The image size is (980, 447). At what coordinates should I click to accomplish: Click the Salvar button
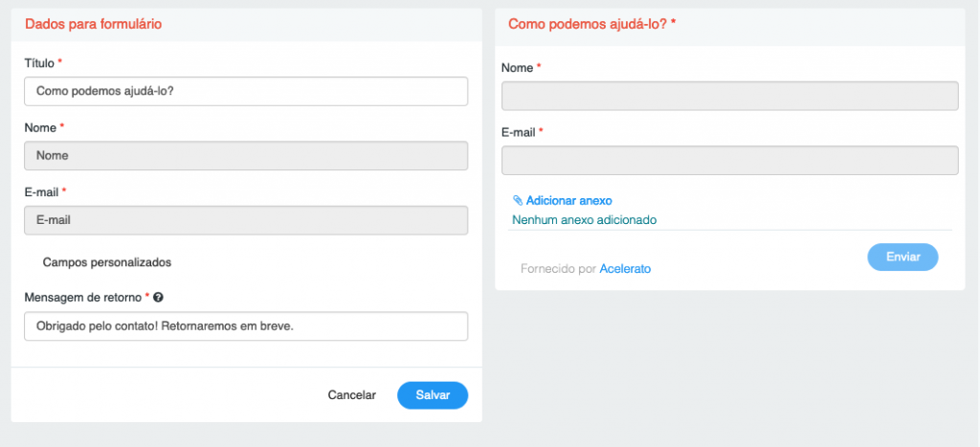(433, 395)
